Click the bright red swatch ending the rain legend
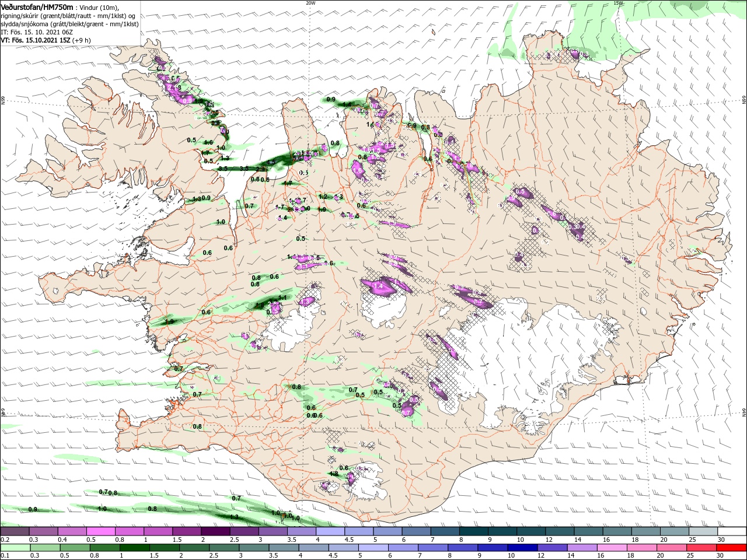 tap(732, 548)
